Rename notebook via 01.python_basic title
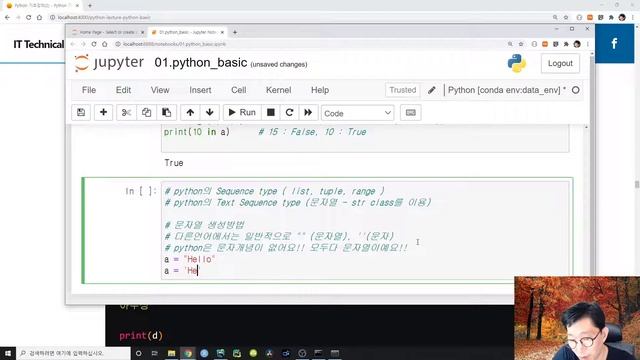Viewport: 640px width, 360px height. point(200,62)
